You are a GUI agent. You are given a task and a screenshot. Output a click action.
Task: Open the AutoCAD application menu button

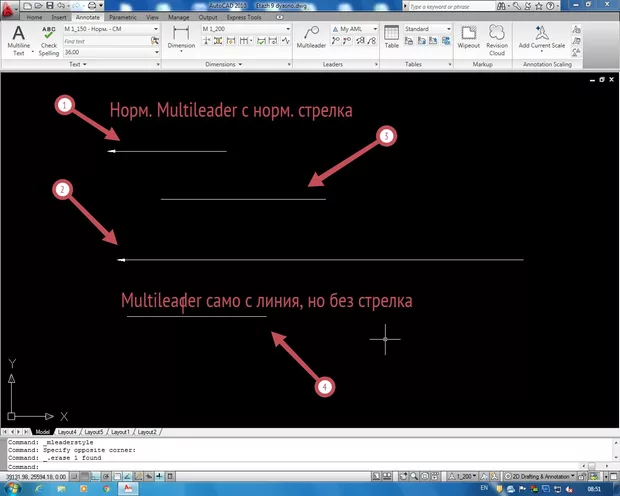click(x=12, y=8)
